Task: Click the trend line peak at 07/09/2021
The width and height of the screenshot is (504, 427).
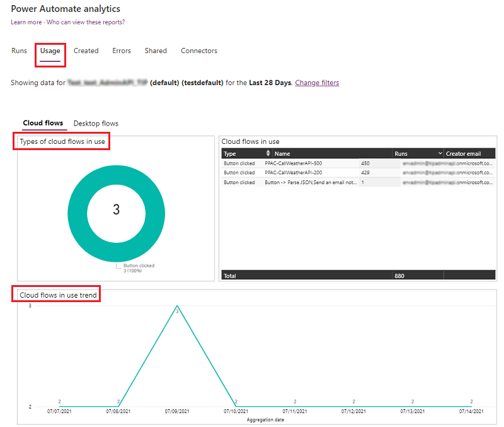Action: [177, 307]
